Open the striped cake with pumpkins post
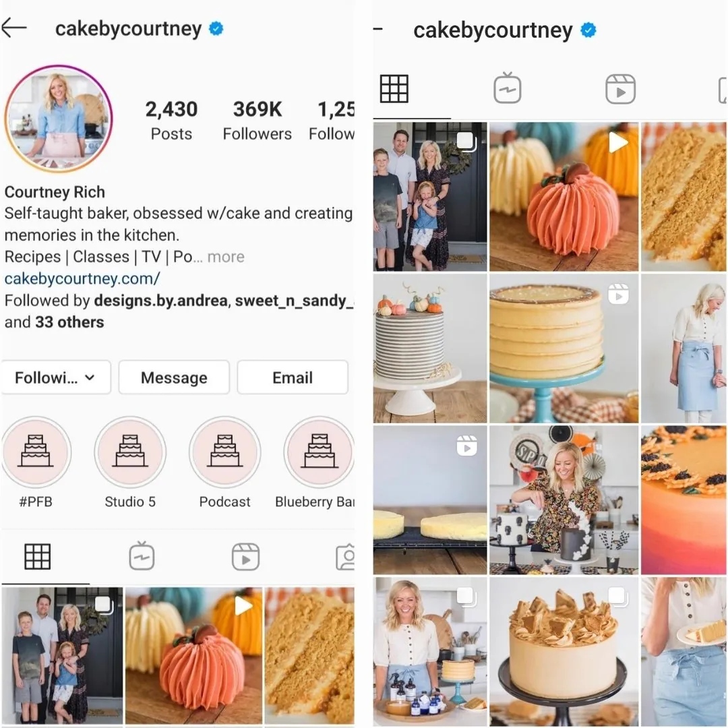The image size is (728, 728). [x=430, y=348]
